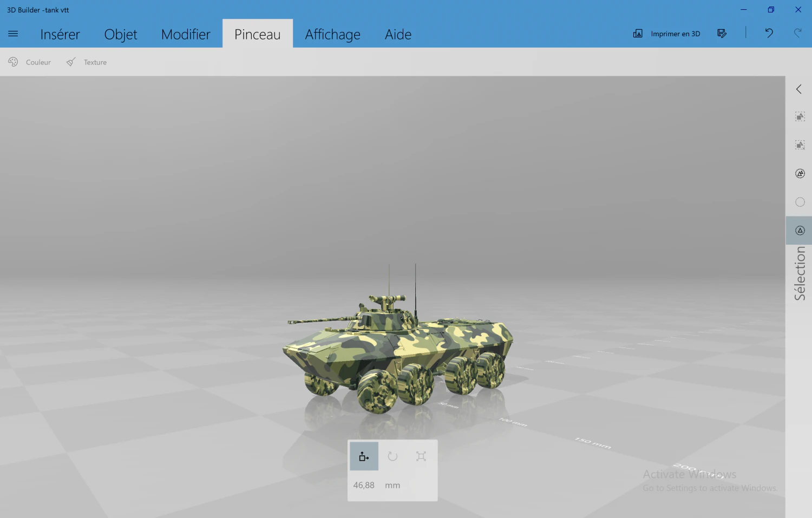This screenshot has width=812, height=518.
Task: Minimize the 3D Builder window
Action: (x=744, y=10)
